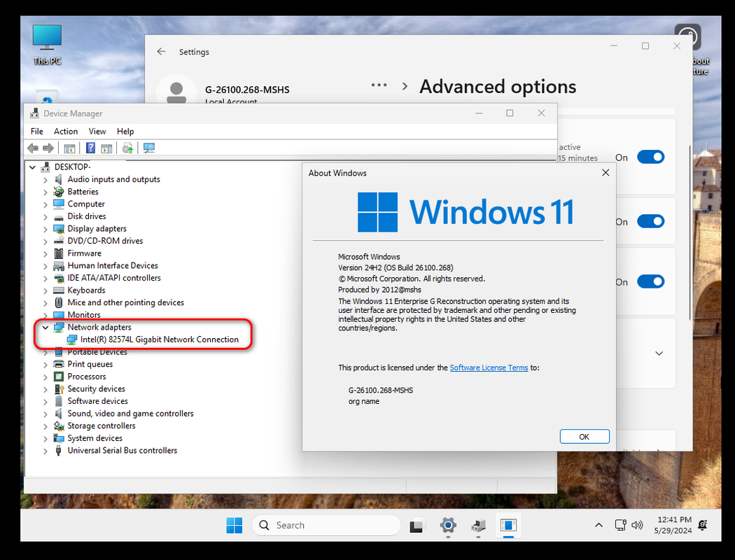Viewport: 735px width, 560px height.
Task: Expand the Display adapters node arrow
Action: [45, 229]
